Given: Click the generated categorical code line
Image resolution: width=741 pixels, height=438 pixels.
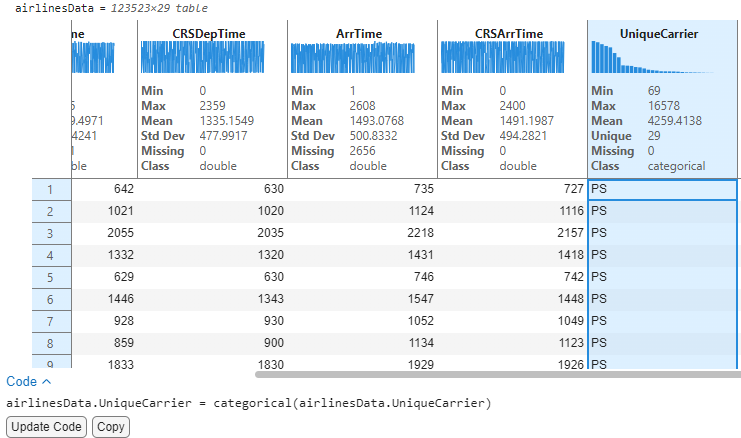Looking at the screenshot, I should point(249,403).
